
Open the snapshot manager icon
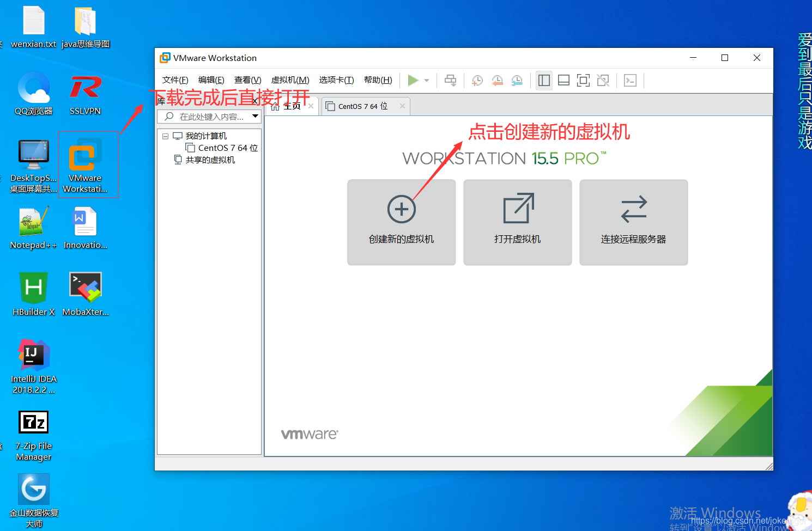point(517,81)
